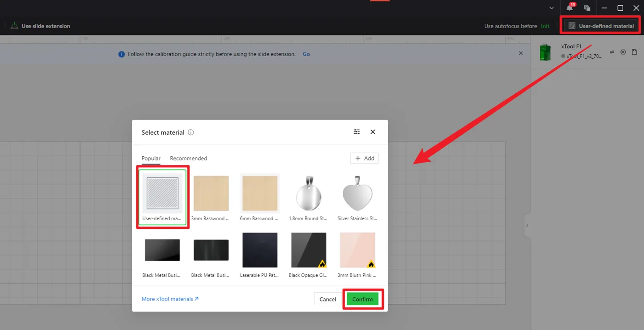Choose the 6mm Basswood material
This screenshot has height=330, width=644.
(x=260, y=193)
